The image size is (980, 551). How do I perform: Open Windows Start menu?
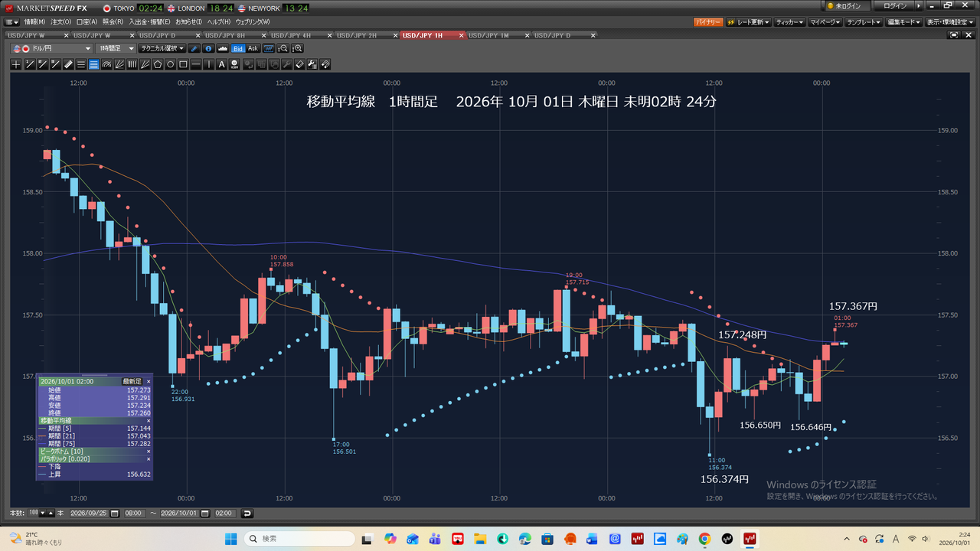click(x=230, y=539)
